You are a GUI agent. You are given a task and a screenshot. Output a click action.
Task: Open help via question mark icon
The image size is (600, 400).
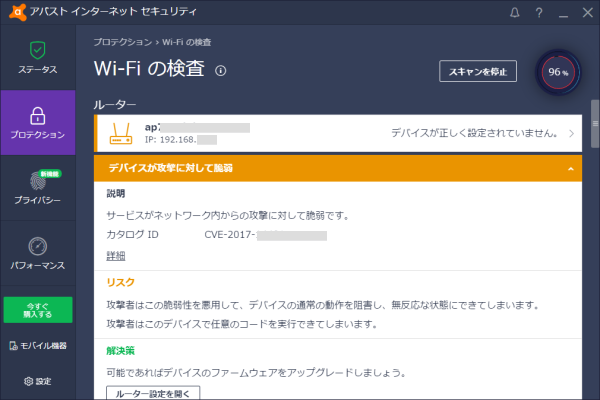(x=539, y=13)
